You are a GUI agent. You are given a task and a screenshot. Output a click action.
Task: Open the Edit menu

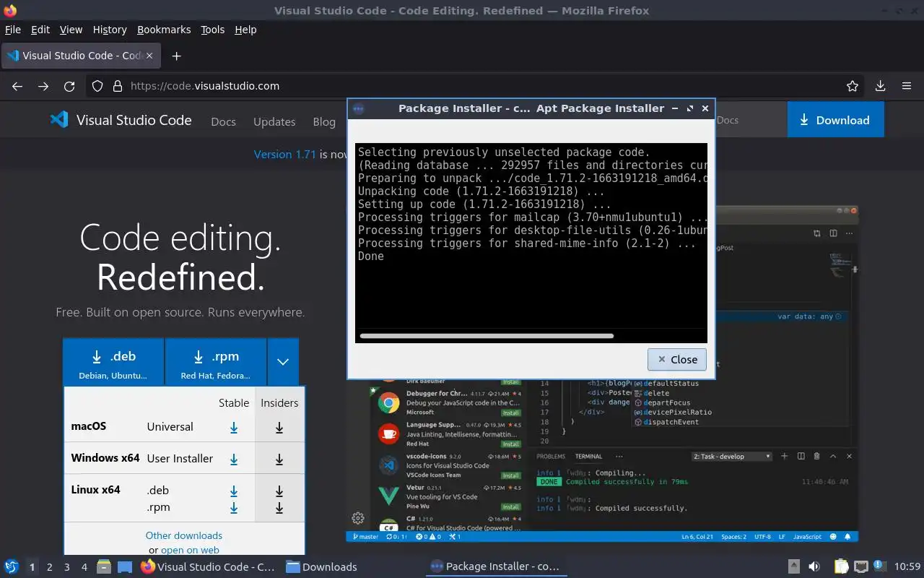point(40,30)
